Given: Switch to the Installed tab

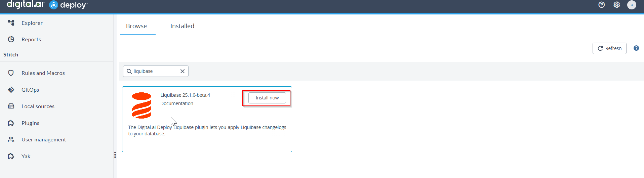Looking at the screenshot, I should click(x=182, y=26).
